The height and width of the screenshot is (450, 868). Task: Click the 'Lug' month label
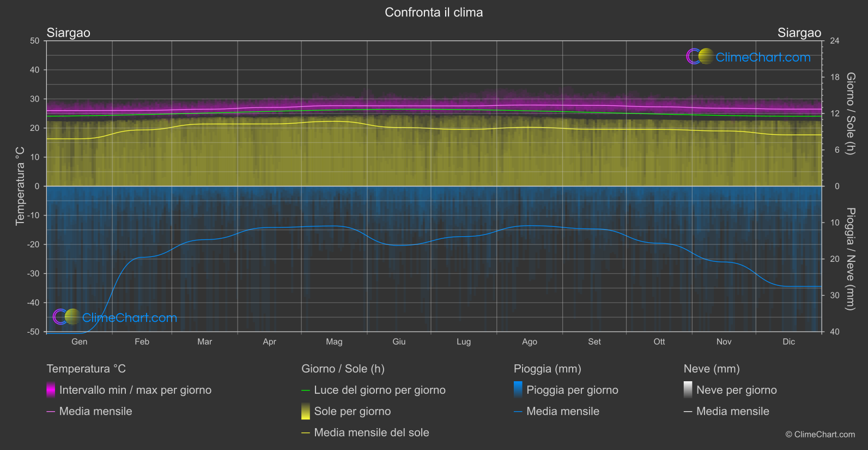pos(464,341)
